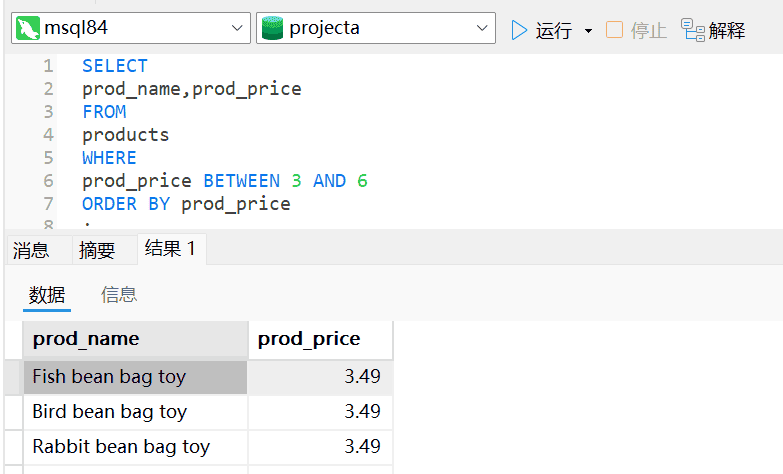Click the row selector beside Bird row

[x=11, y=412]
